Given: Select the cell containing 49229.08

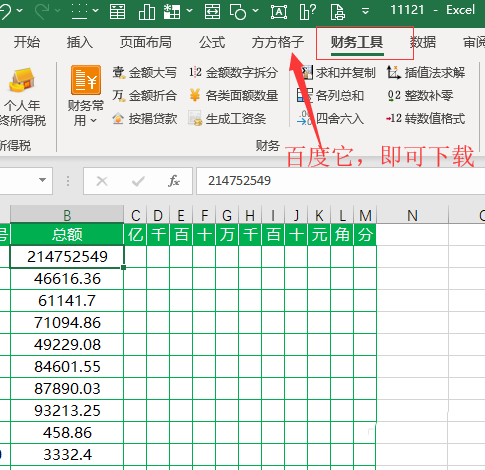Looking at the screenshot, I should 67,345.
